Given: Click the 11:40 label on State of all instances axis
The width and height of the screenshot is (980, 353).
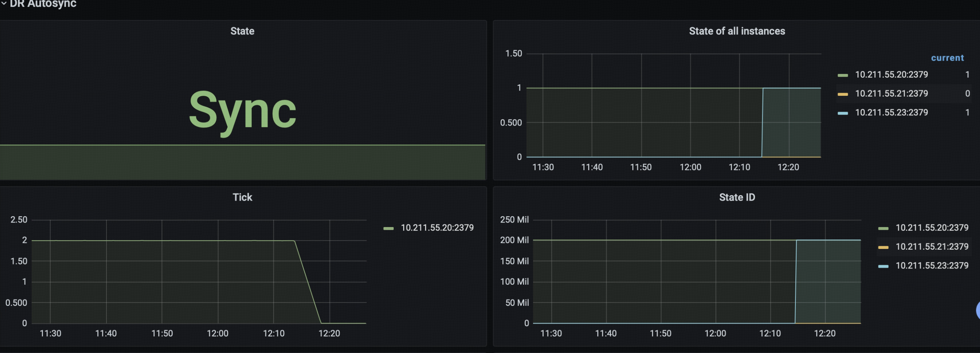Looking at the screenshot, I should [592, 167].
